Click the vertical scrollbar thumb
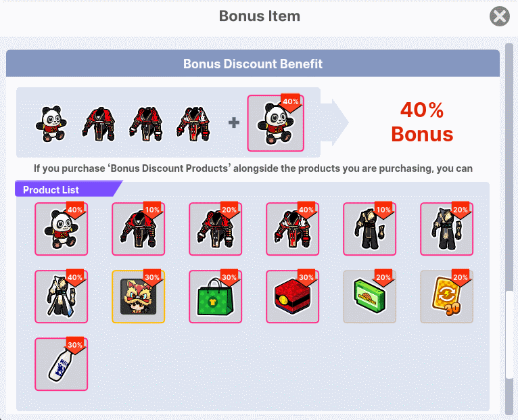Viewport: 518px width, 420px height. (x=509, y=335)
